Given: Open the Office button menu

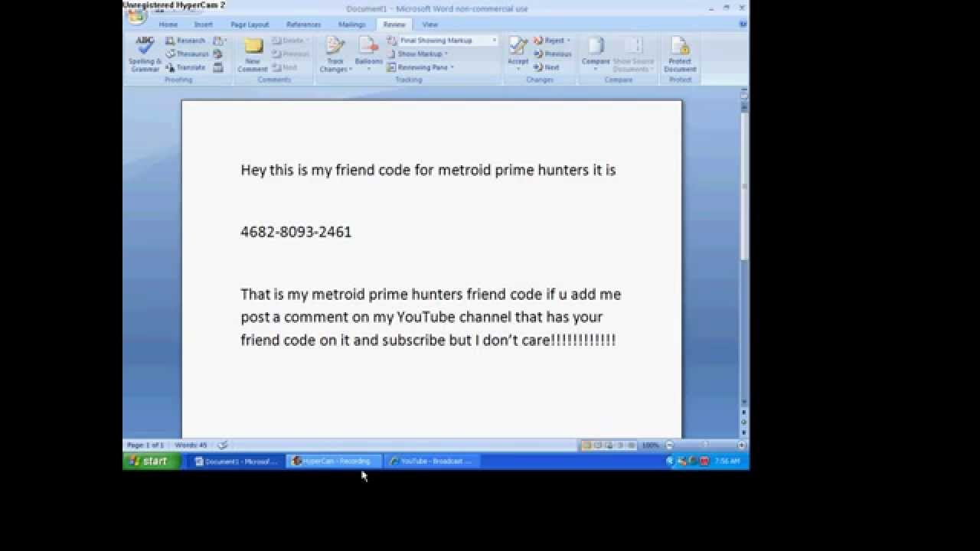Looking at the screenshot, I should [x=136, y=16].
